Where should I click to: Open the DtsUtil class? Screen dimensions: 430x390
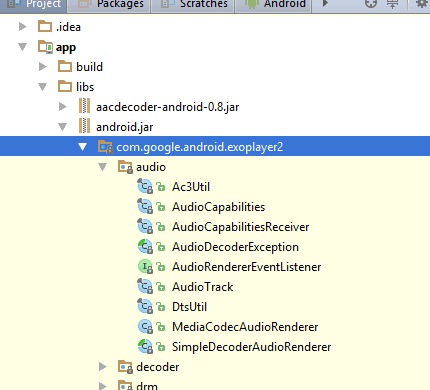[189, 307]
